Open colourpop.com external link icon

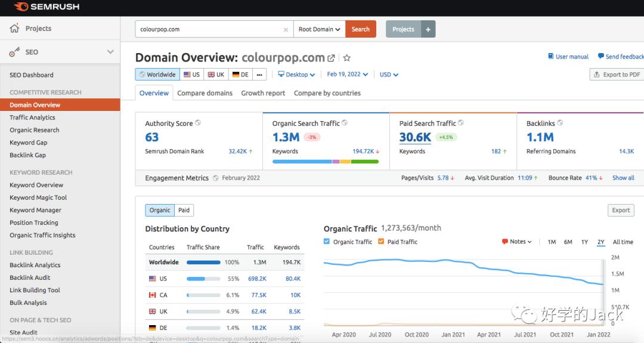click(331, 58)
